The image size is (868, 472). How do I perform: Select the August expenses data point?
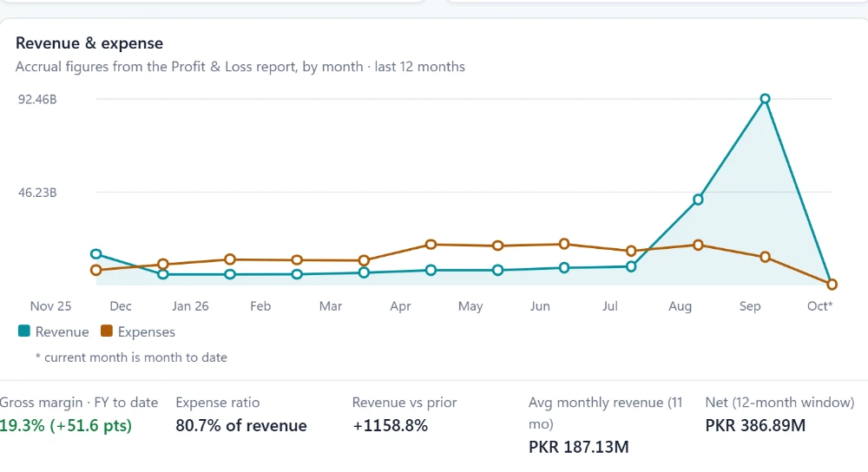click(698, 246)
